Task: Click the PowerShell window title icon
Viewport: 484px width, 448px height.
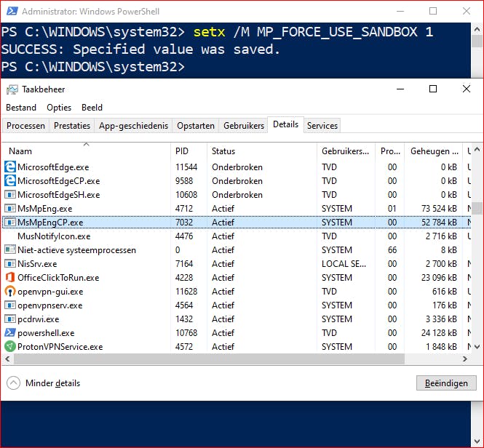Action: [12, 11]
